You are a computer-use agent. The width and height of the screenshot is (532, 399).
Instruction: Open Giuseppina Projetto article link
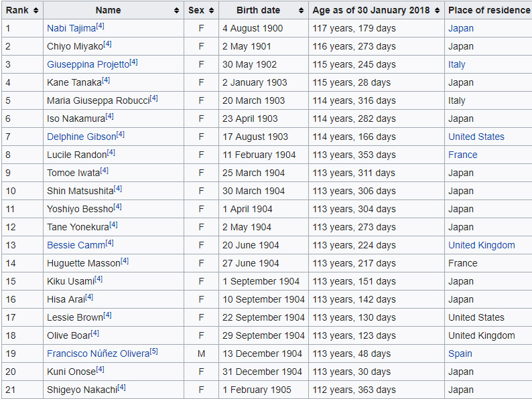(x=88, y=65)
